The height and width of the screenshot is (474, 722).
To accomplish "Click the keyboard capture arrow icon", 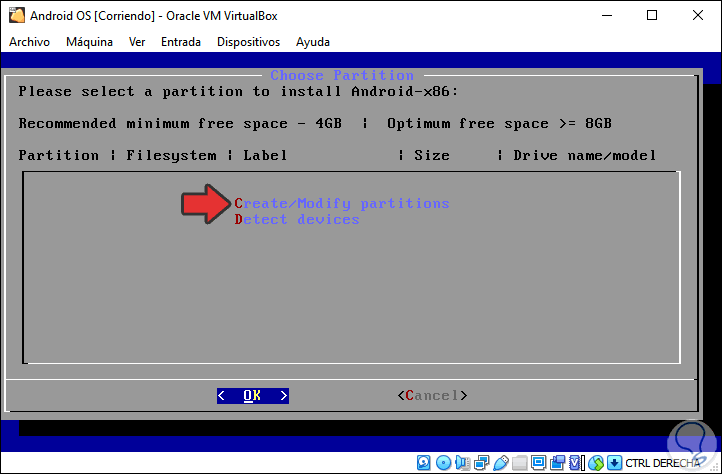I will click(614, 462).
